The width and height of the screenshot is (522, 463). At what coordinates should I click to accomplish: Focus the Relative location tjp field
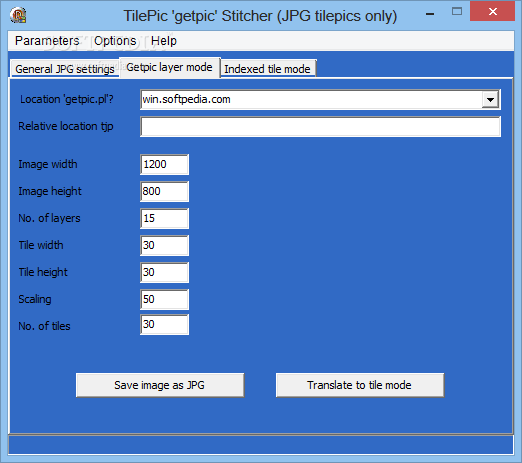coord(320,126)
